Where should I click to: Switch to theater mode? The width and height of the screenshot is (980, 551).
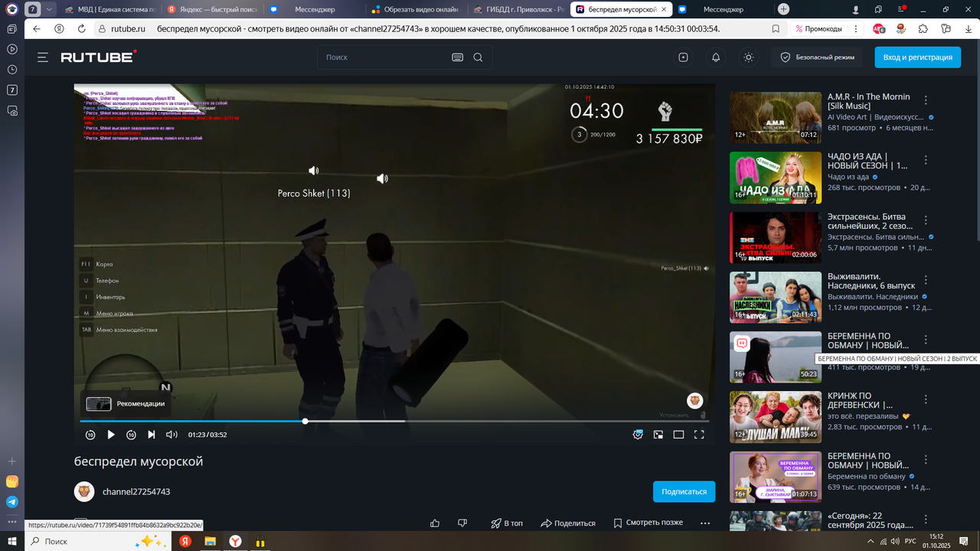click(678, 435)
